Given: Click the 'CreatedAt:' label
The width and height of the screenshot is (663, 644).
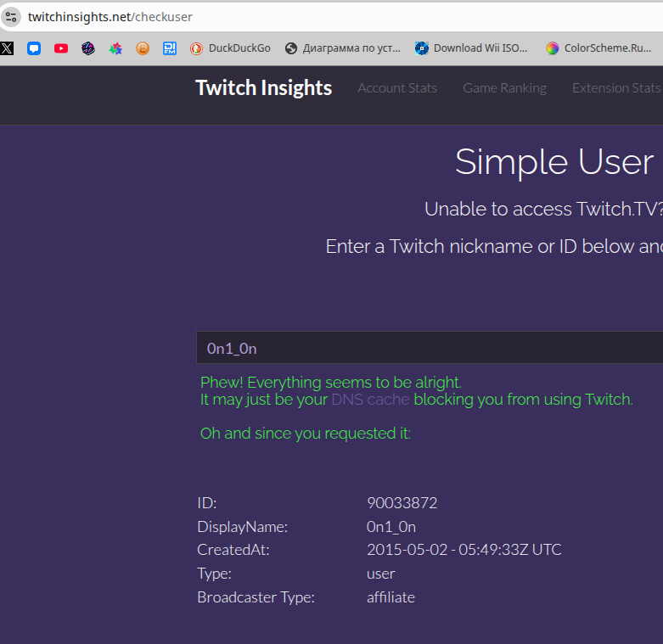Looking at the screenshot, I should [x=233, y=550].
